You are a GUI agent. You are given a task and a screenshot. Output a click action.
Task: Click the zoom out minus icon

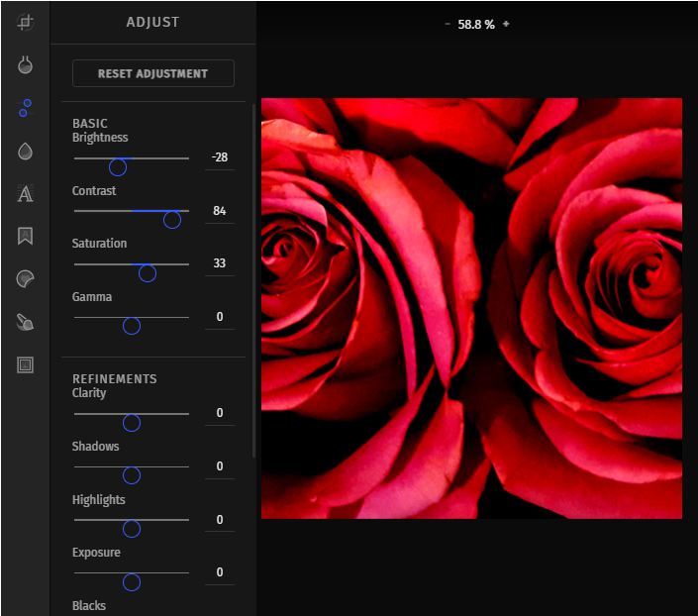tap(448, 24)
